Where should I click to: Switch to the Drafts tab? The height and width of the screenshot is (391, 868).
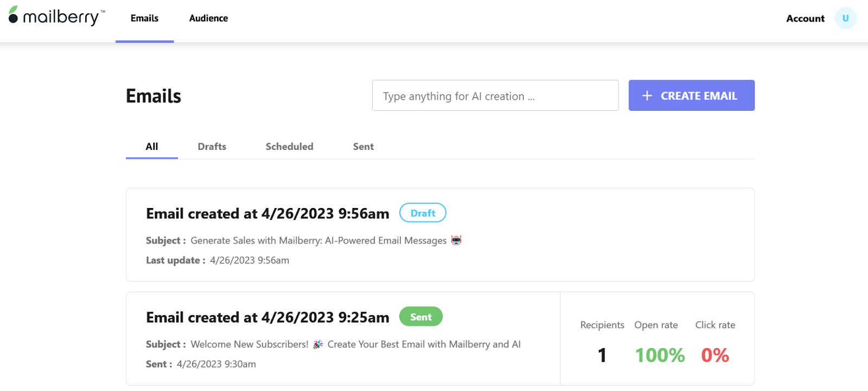[212, 147]
